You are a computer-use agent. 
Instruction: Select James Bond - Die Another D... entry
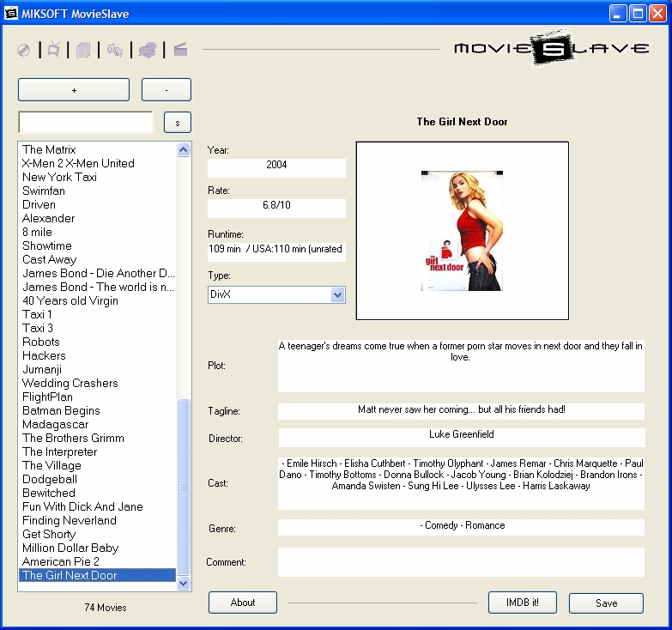(98, 273)
